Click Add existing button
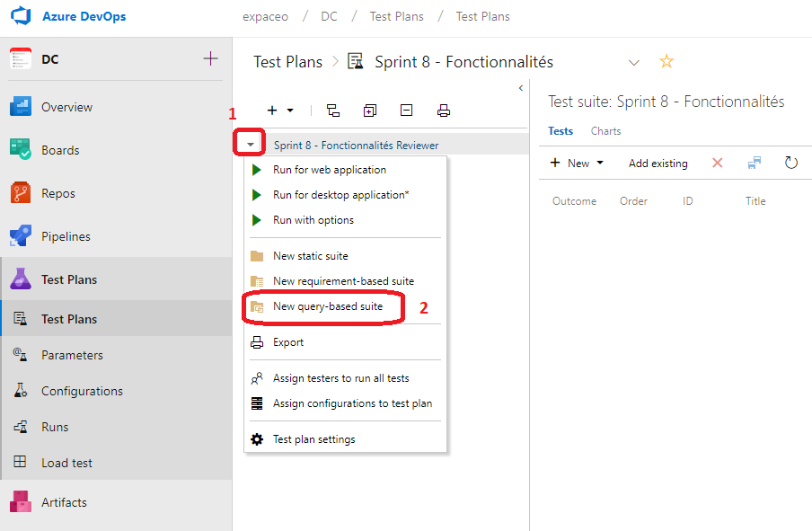The height and width of the screenshot is (531, 812). pyautogui.click(x=658, y=164)
